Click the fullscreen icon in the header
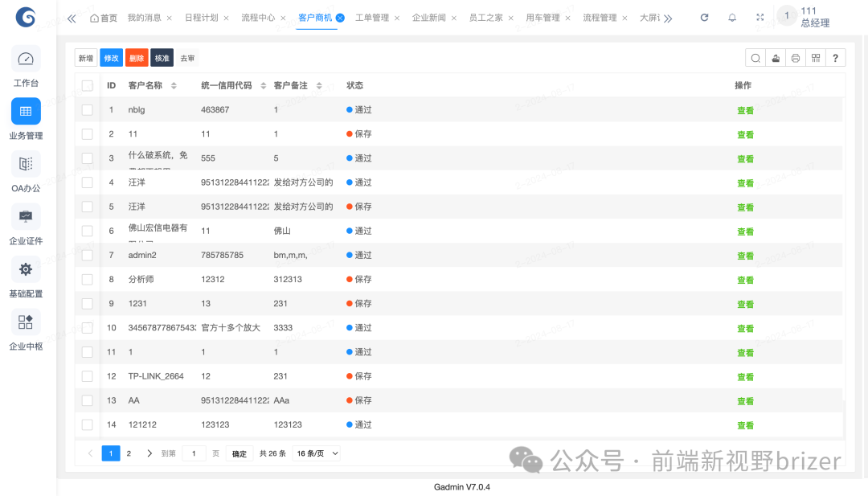868x496 pixels. [x=759, y=16]
